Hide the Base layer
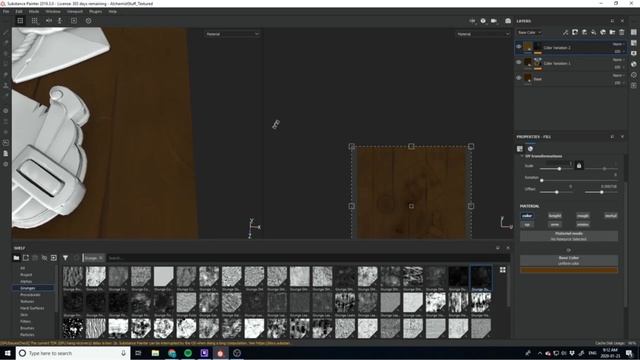 (x=518, y=78)
